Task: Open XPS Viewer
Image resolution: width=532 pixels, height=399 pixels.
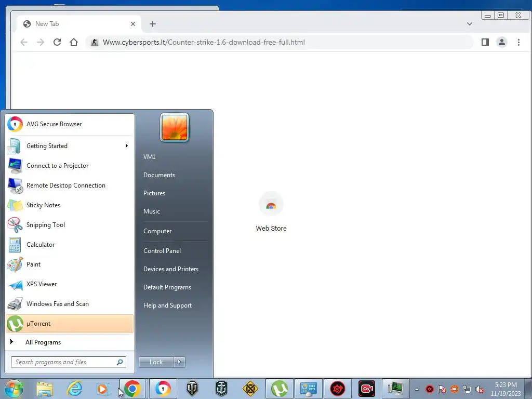Action: [70, 284]
